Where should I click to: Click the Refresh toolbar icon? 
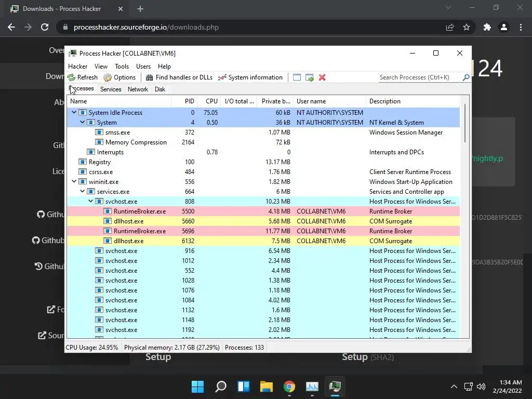71,77
